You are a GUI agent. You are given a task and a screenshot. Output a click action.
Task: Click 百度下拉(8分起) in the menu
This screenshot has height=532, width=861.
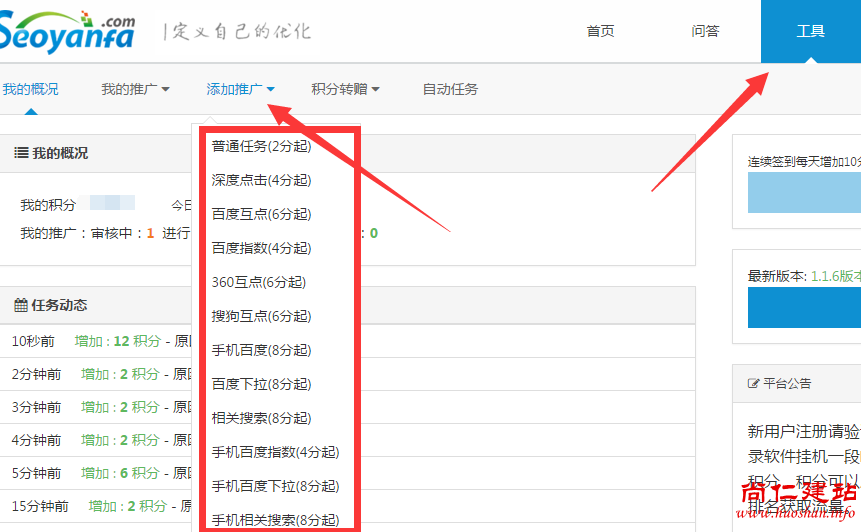pyautogui.click(x=261, y=385)
